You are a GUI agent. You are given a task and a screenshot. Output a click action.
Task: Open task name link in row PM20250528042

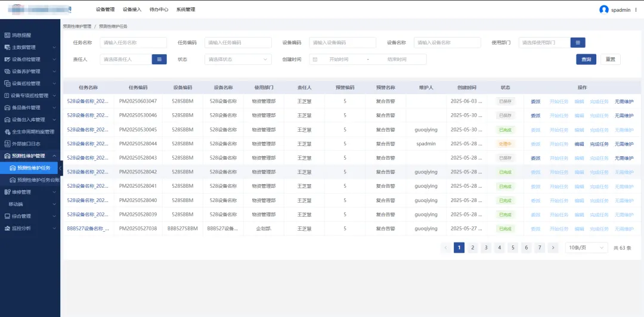click(x=88, y=172)
